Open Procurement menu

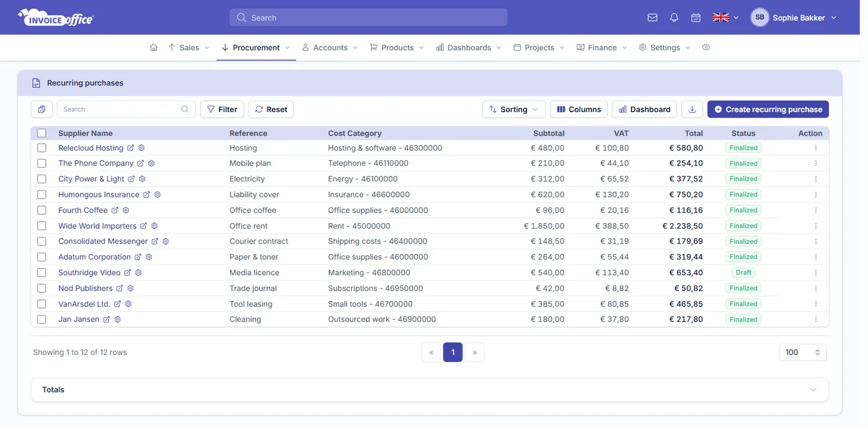click(256, 48)
